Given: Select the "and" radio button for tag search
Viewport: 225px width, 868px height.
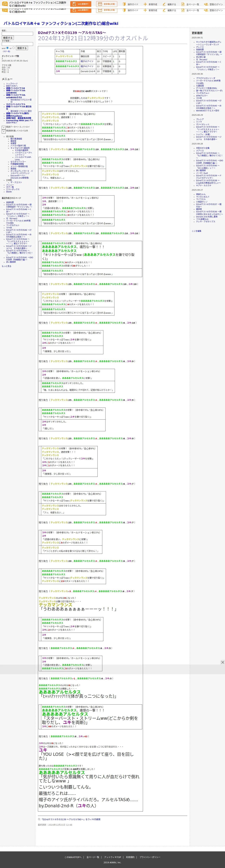Looking at the screenshot, I should point(7,48).
